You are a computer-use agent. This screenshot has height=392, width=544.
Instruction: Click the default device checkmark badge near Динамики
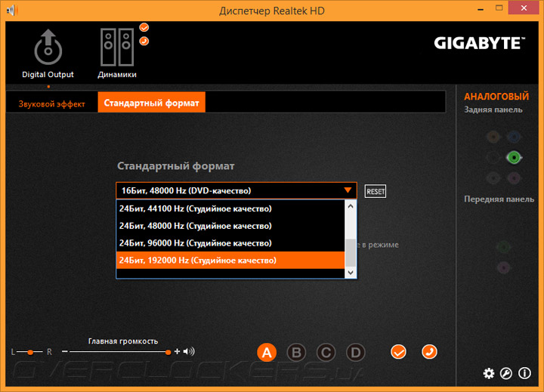144,27
